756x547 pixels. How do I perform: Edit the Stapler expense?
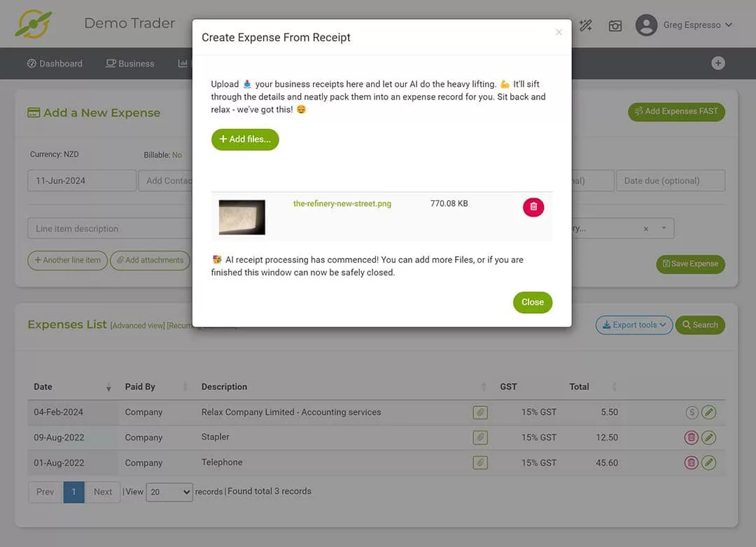click(708, 438)
